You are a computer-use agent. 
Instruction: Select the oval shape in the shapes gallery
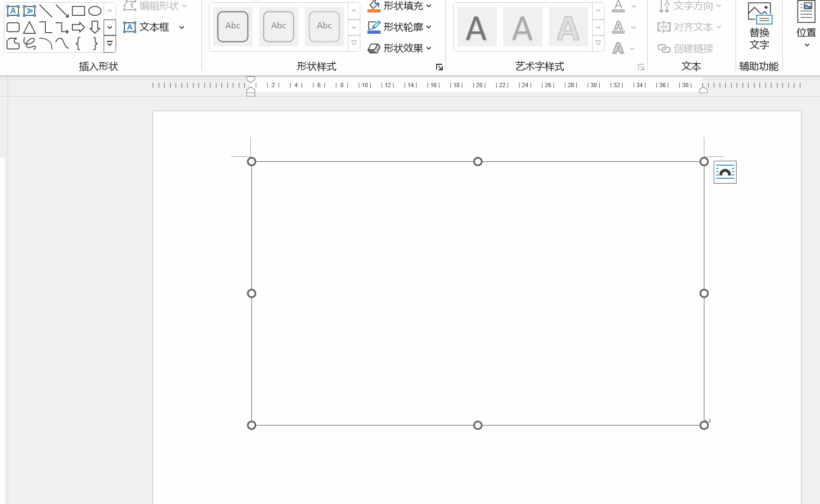pos(95,11)
